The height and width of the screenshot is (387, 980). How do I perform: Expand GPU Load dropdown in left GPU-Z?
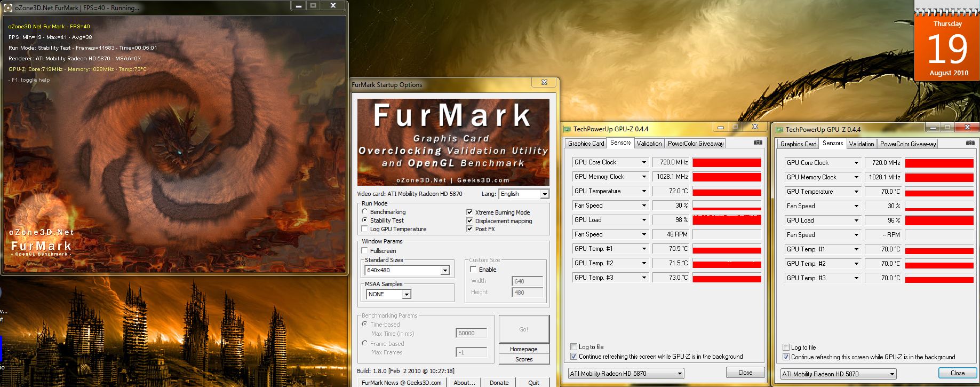tap(644, 220)
